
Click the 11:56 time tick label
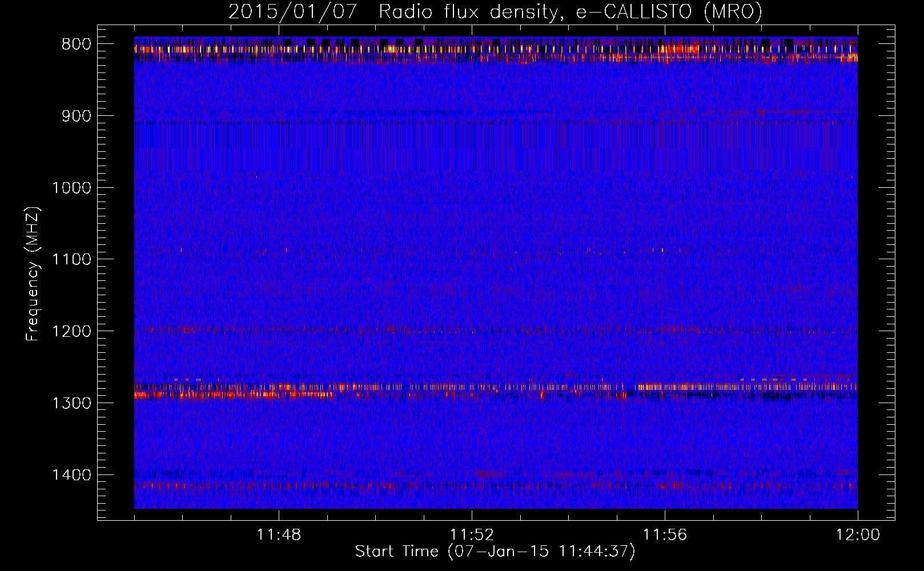tap(665, 535)
